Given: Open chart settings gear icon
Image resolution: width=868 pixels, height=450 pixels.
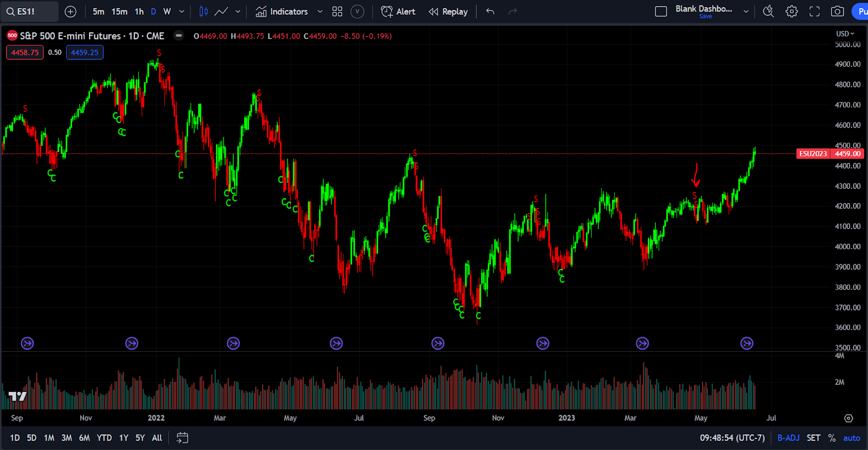Looking at the screenshot, I should click(792, 11).
